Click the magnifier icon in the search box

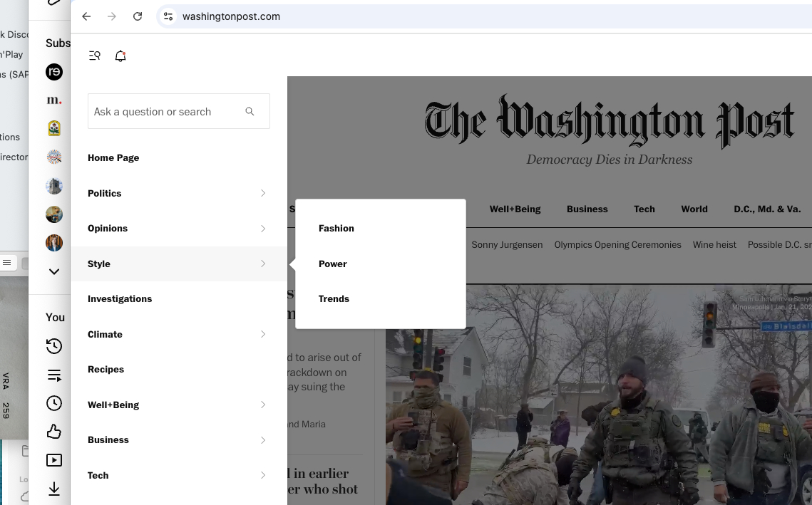[250, 111]
